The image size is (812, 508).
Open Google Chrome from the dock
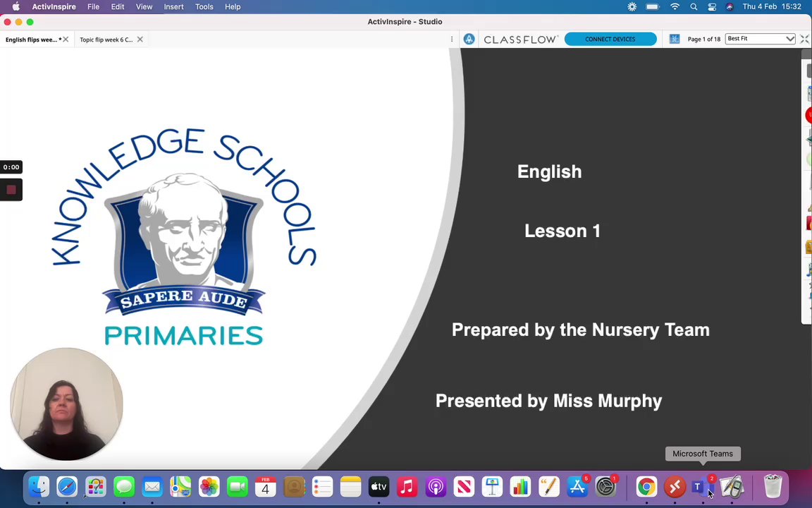(x=646, y=487)
